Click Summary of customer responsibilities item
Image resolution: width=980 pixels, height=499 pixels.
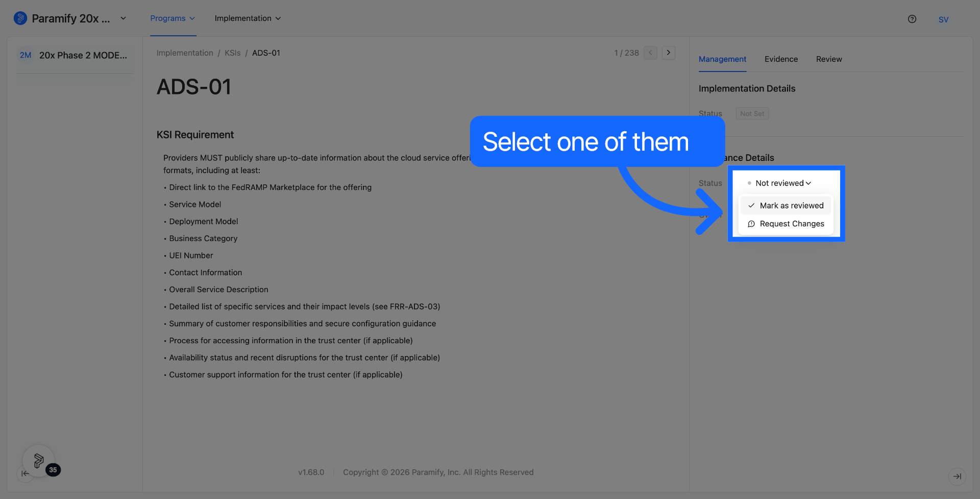(303, 324)
